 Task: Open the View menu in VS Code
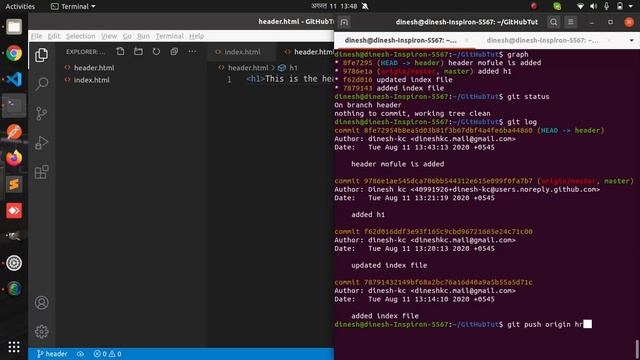tap(109, 36)
